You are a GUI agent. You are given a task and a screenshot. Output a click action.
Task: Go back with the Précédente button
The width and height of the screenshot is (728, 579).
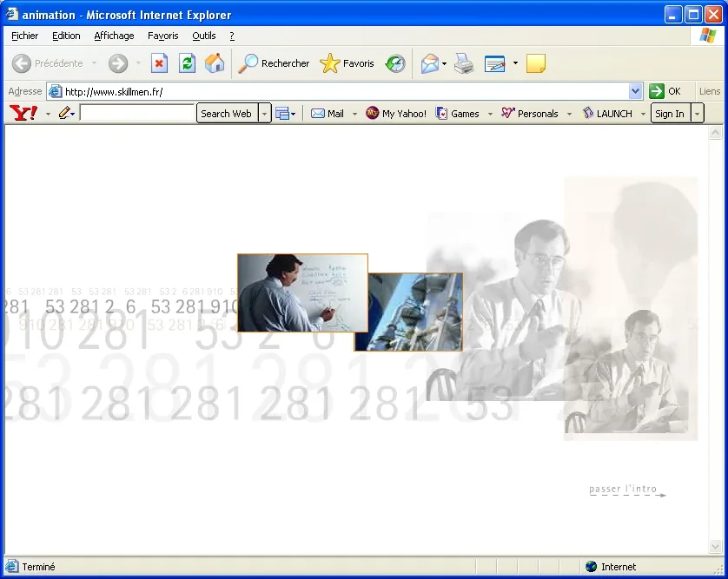pos(48,63)
